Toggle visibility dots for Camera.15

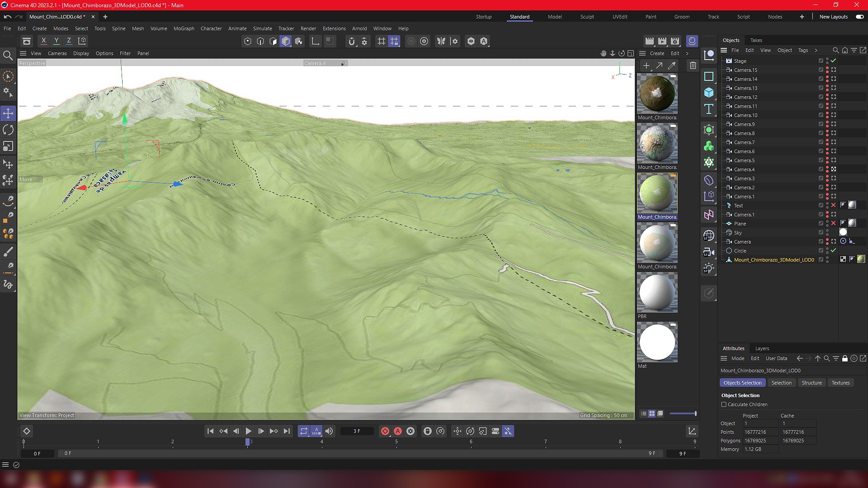(x=827, y=70)
